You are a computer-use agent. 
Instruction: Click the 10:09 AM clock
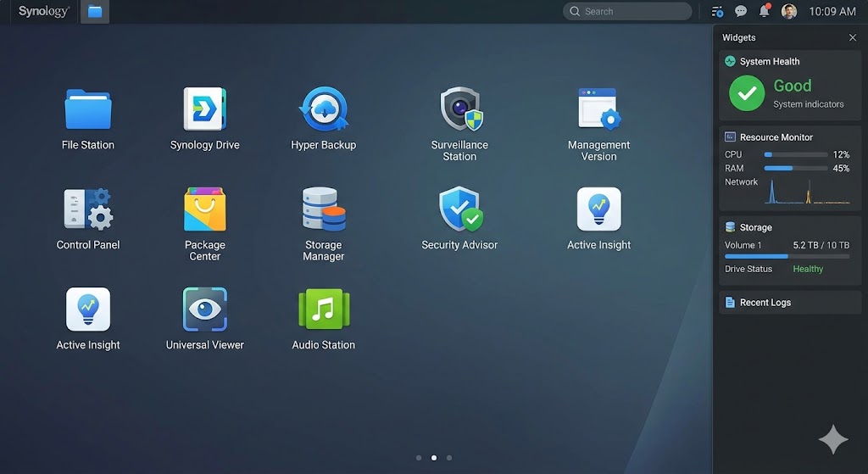point(832,11)
